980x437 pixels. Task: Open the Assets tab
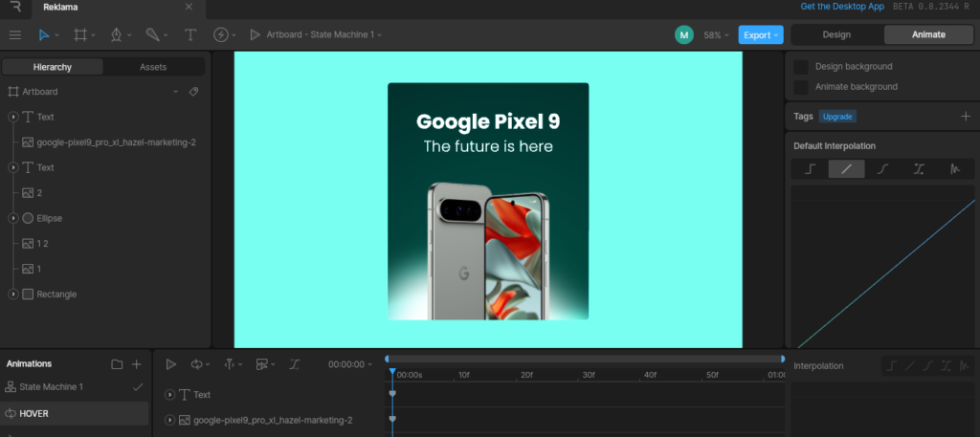(153, 67)
